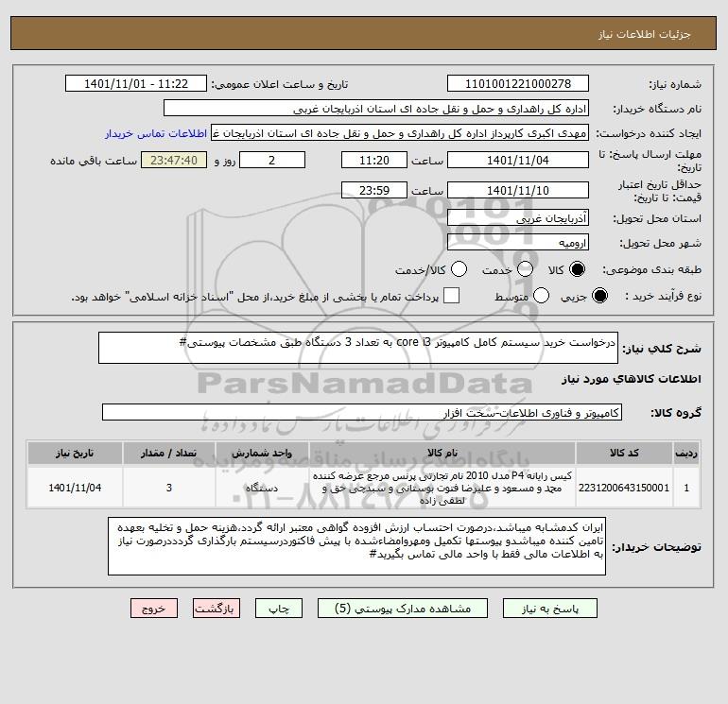This screenshot has width=728, height=704.
Task: Click the deadline time field 11:20
Action: (x=374, y=160)
